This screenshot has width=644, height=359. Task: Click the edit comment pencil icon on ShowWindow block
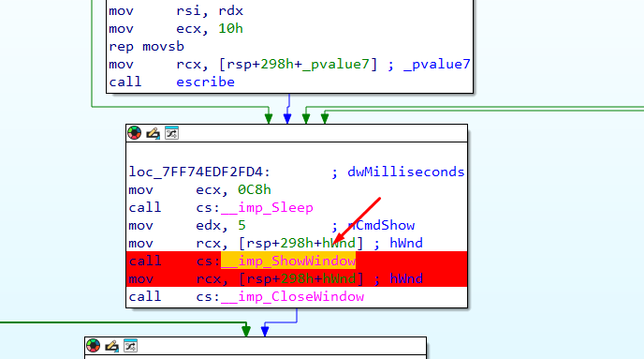click(153, 133)
